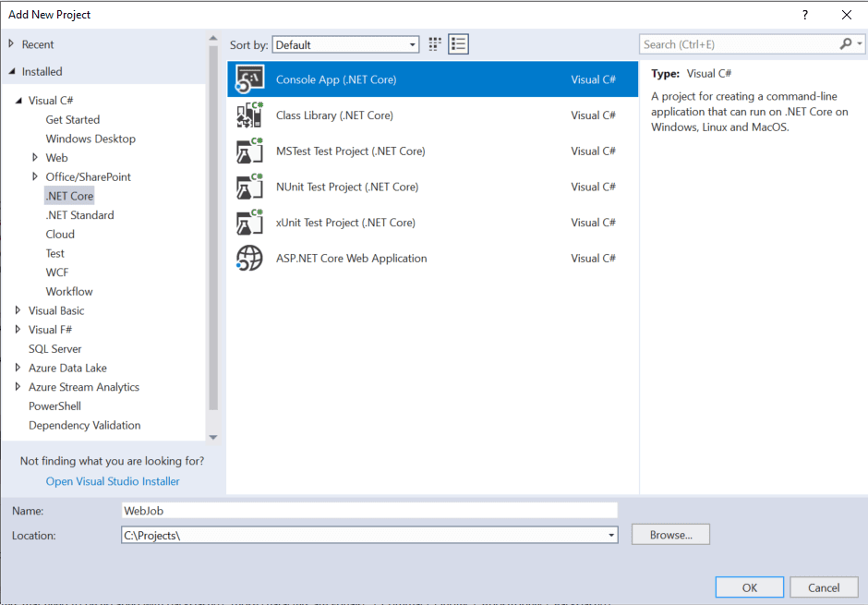Select "xUnit Test Project (.NET Core)" template name
Viewport: 868px width, 605px height.
point(345,223)
